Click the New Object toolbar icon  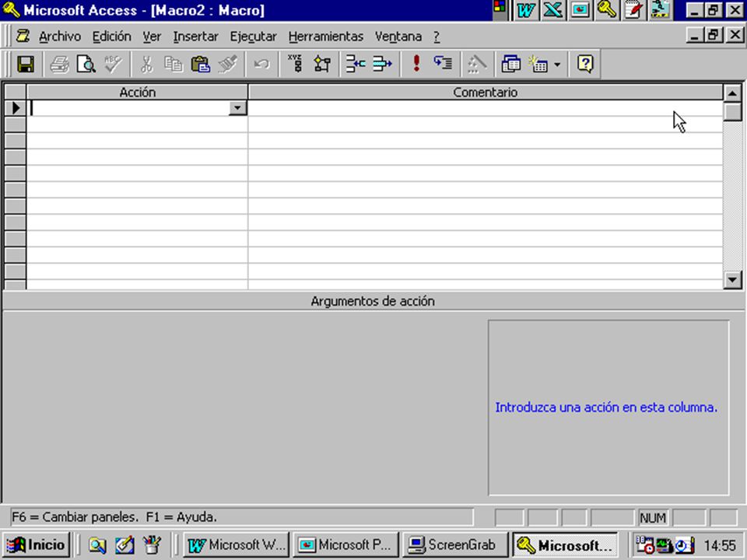538,64
